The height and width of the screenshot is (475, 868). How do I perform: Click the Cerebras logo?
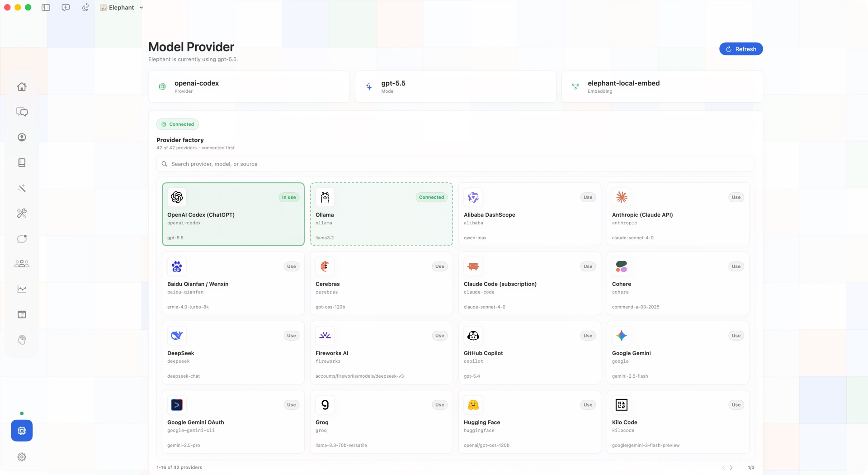pyautogui.click(x=325, y=266)
